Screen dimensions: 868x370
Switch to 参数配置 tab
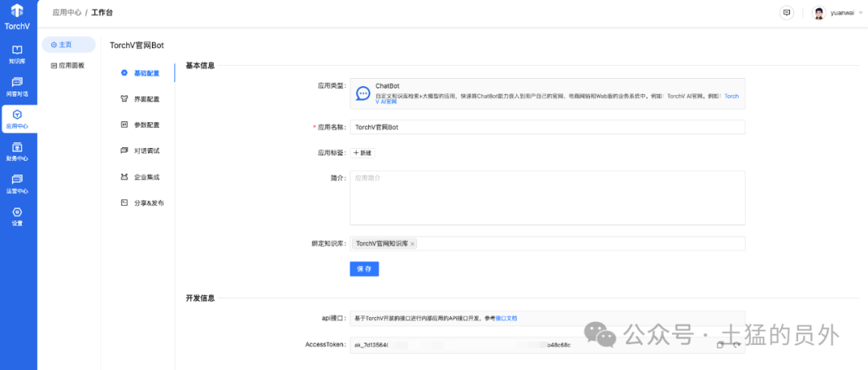141,125
